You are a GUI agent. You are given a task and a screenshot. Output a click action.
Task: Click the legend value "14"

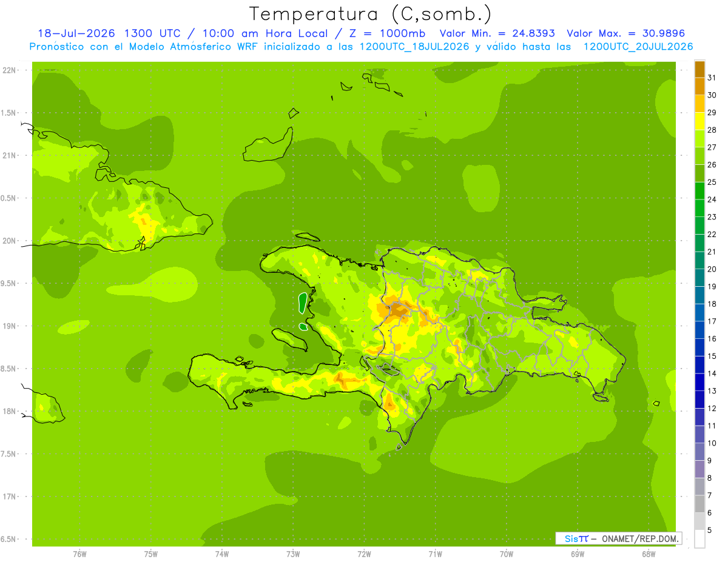[x=712, y=373]
